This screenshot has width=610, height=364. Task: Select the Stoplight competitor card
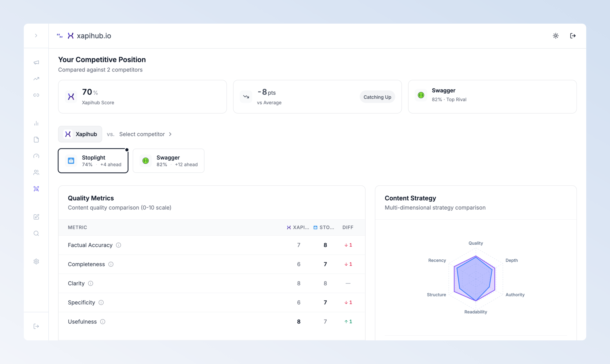click(x=93, y=161)
